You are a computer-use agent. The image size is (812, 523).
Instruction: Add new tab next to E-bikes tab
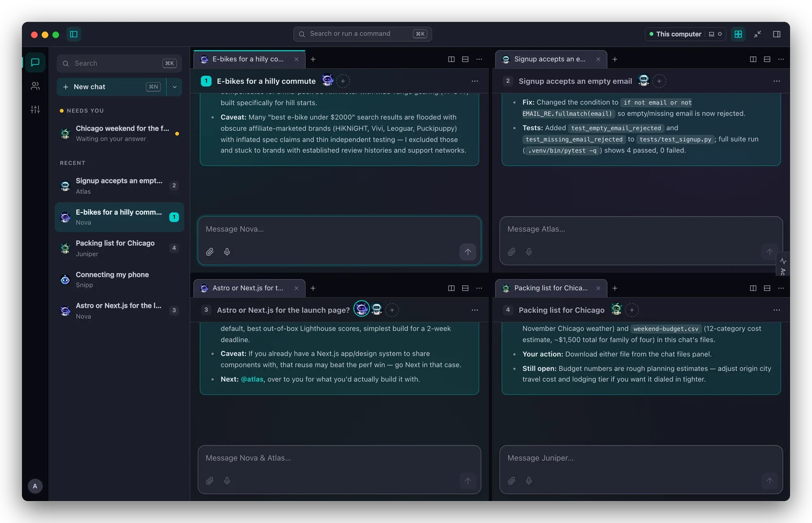click(x=313, y=59)
